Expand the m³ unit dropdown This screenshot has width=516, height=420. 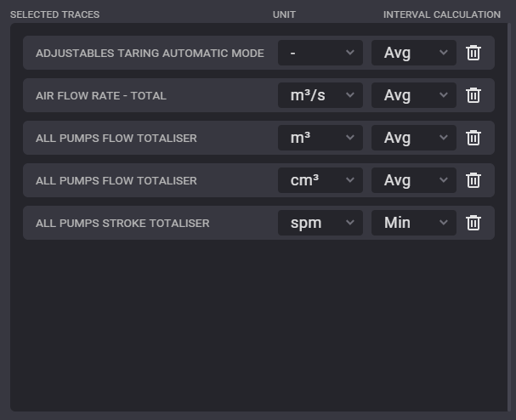click(x=320, y=138)
